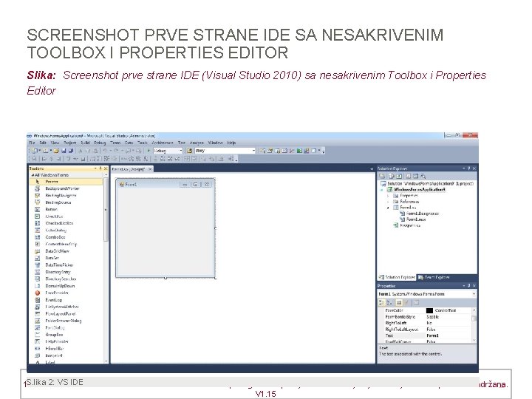Viewport: 532px width, 399px height.
Task: Click the Open File toolbar icon
Action: (x=56, y=151)
